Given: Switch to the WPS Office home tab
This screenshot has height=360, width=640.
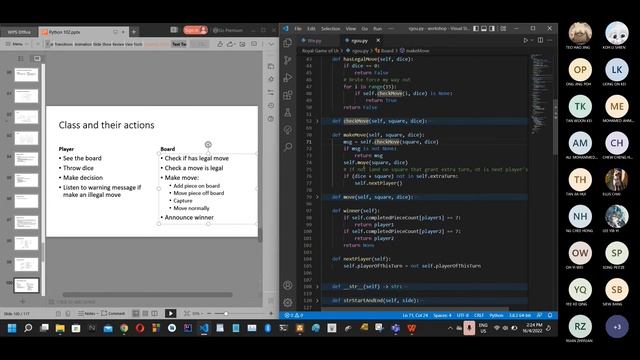Looking at the screenshot, I should (x=19, y=31).
